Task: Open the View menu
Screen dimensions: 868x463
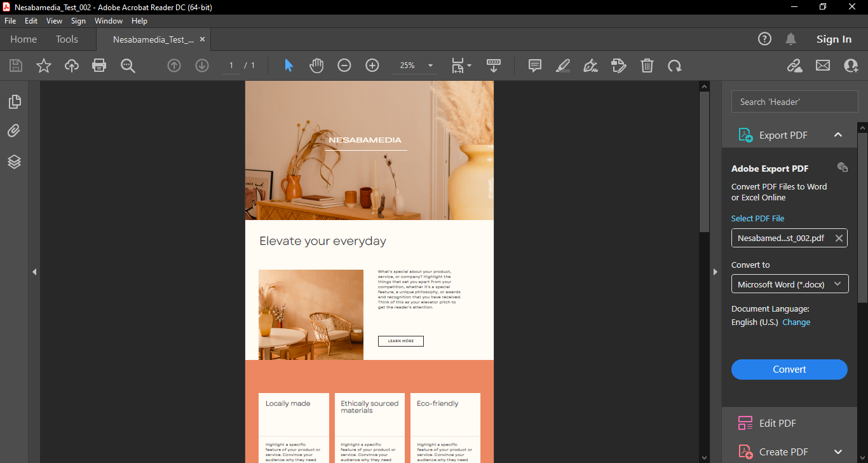Action: 54,21
